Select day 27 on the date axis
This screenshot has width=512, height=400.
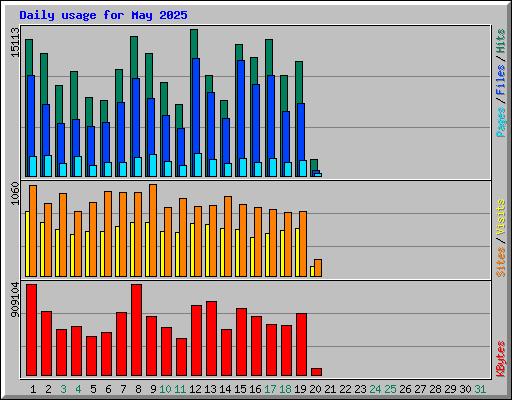point(420,389)
